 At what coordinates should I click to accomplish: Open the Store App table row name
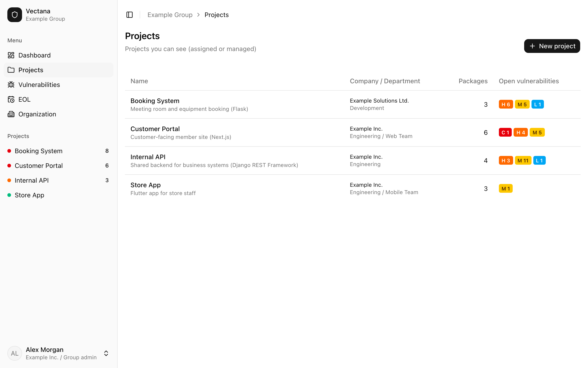[145, 185]
